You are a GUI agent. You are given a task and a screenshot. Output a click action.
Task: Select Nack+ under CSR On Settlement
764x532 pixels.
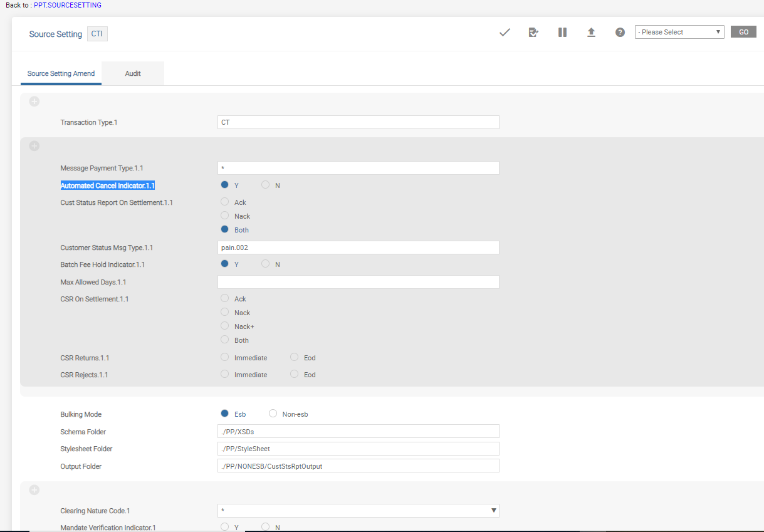coord(225,326)
